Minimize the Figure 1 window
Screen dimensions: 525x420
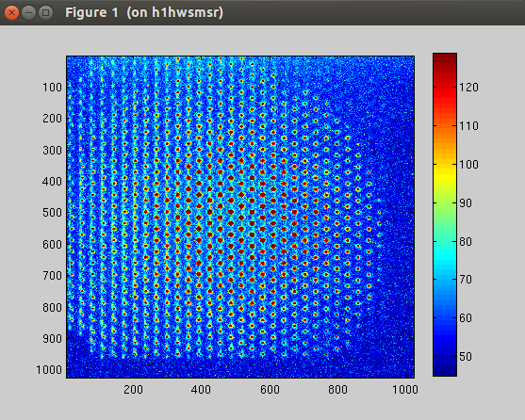pos(29,12)
